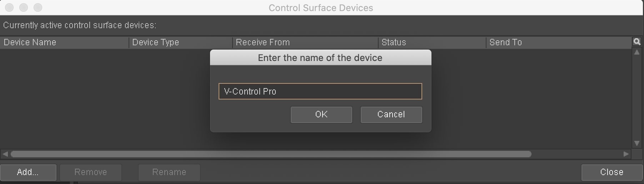644x184 pixels.
Task: Click the Remove button
Action: 91,172
